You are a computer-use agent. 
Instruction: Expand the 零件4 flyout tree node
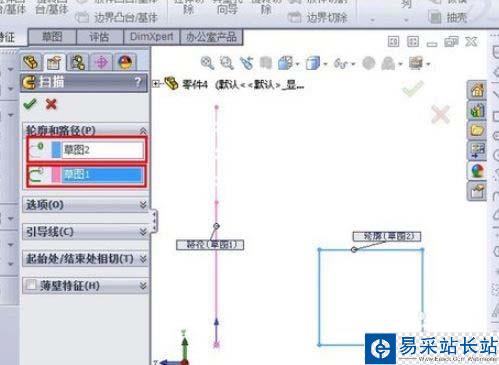156,84
